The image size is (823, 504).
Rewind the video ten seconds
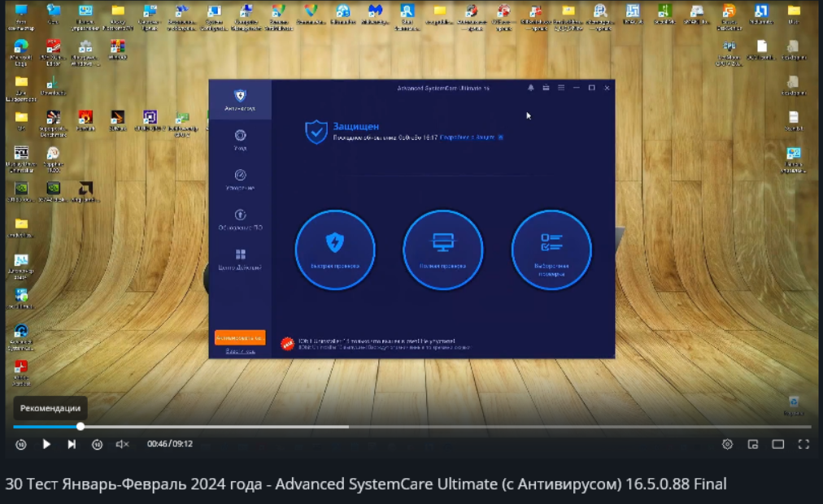(21, 444)
